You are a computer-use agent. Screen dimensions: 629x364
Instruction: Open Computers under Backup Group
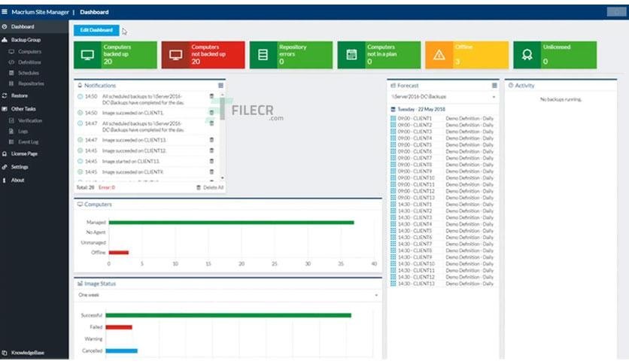coord(29,52)
